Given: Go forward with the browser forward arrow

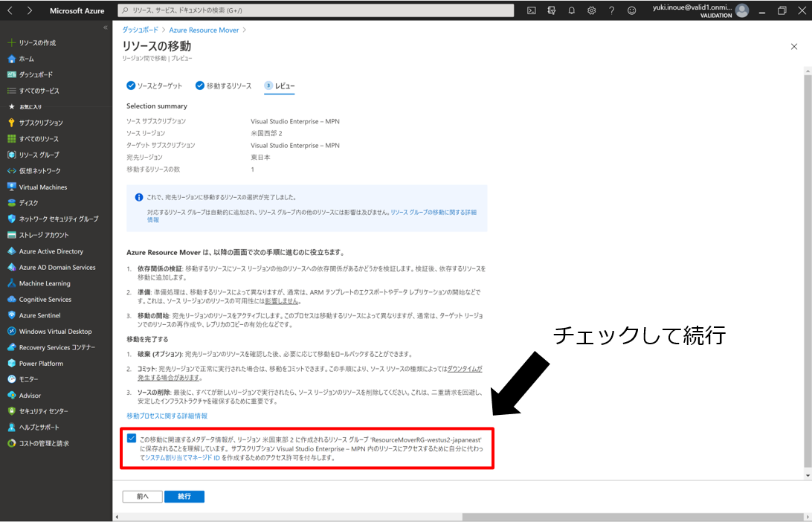Looking at the screenshot, I should pyautogui.click(x=30, y=10).
